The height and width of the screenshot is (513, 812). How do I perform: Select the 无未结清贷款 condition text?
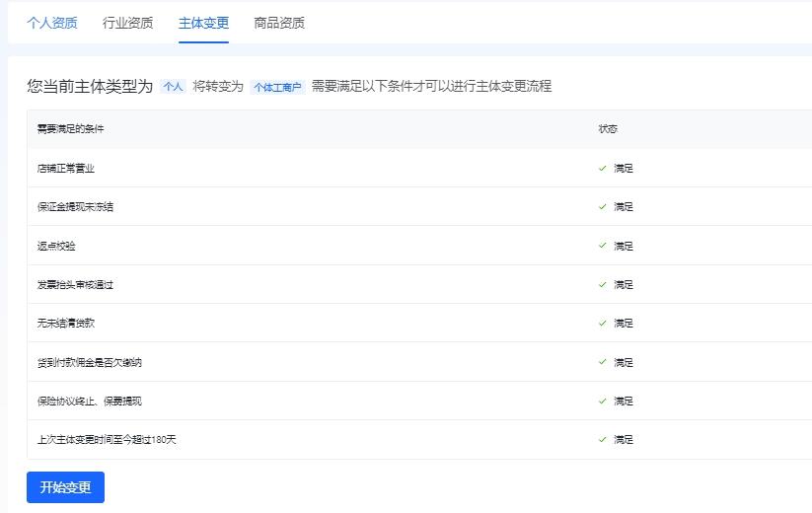point(66,323)
